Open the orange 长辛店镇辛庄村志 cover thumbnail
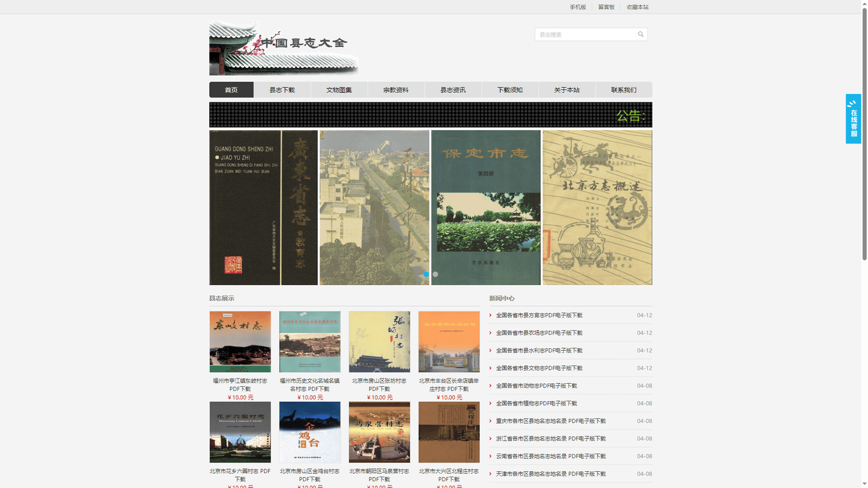Image resolution: width=868 pixels, height=488 pixels. (449, 342)
